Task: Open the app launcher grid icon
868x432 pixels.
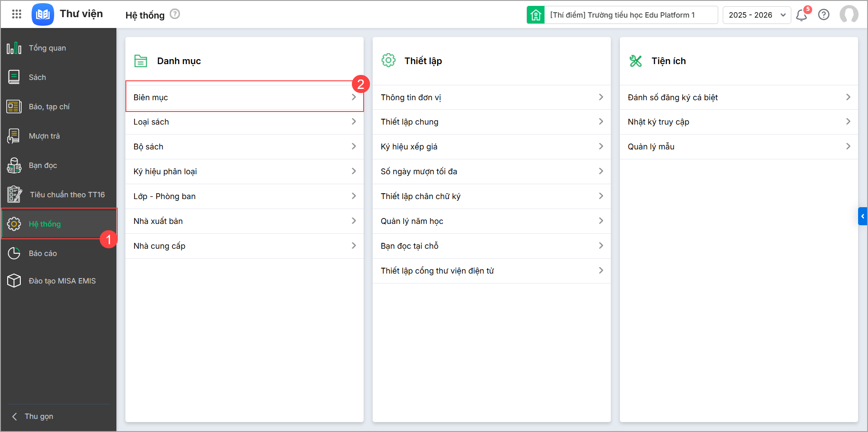Action: click(x=17, y=14)
